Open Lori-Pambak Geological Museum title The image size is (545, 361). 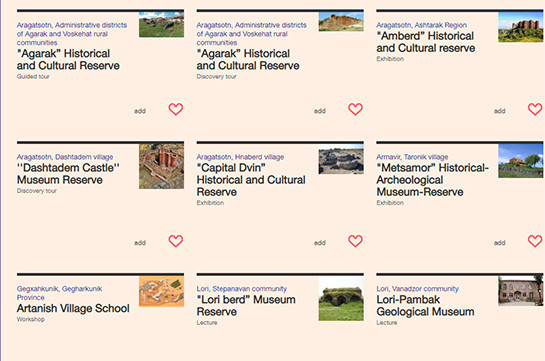pyautogui.click(x=425, y=306)
